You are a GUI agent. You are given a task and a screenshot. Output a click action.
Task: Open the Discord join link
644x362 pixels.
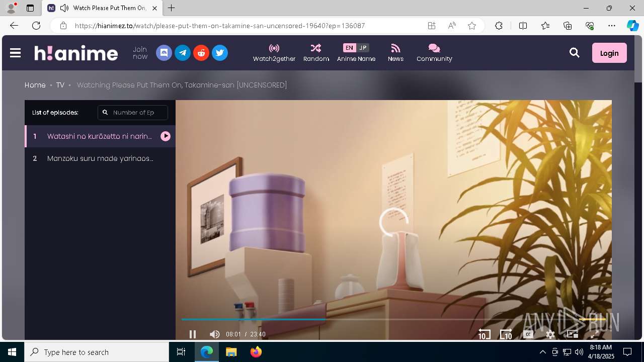pyautogui.click(x=164, y=53)
